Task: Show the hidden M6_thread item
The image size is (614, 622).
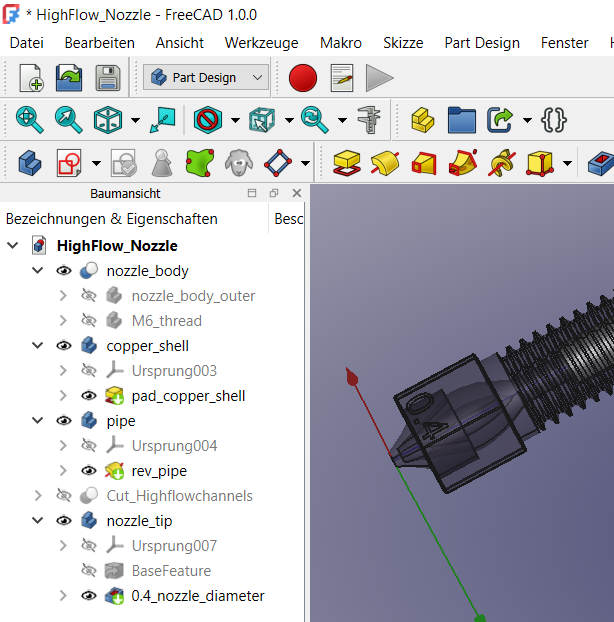Action: point(88,321)
